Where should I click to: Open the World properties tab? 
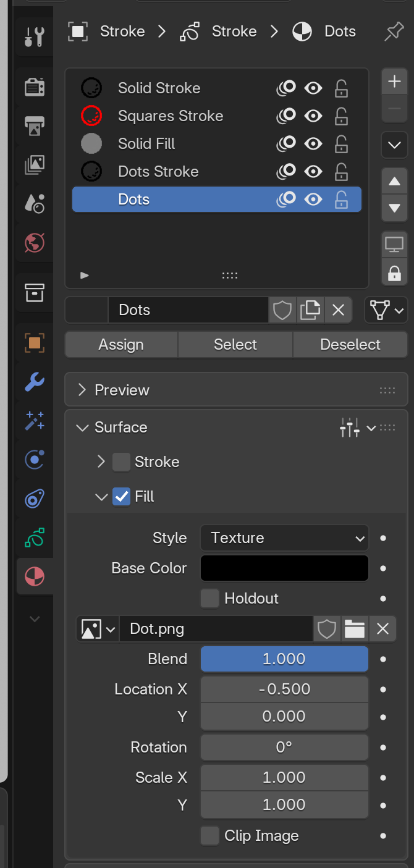[34, 242]
